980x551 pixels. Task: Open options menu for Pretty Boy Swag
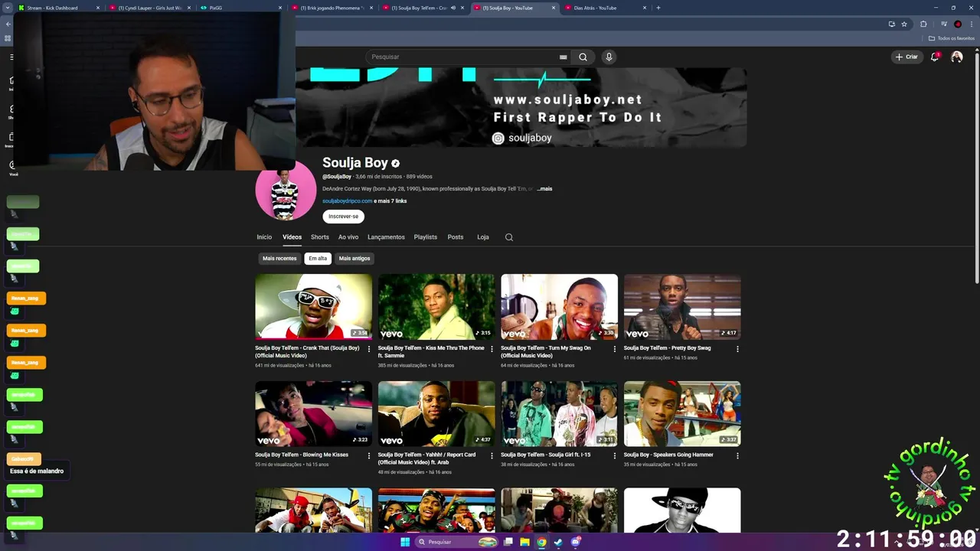tap(737, 349)
